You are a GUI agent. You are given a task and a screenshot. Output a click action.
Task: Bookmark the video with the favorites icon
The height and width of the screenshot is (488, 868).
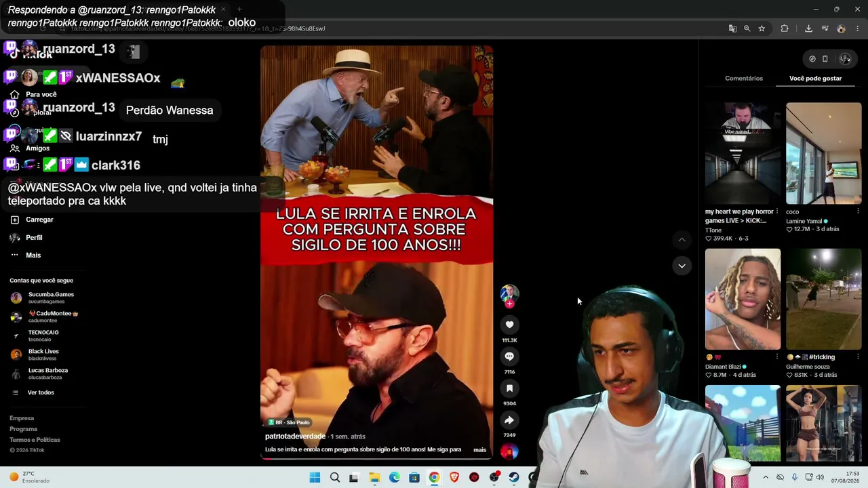(x=509, y=388)
